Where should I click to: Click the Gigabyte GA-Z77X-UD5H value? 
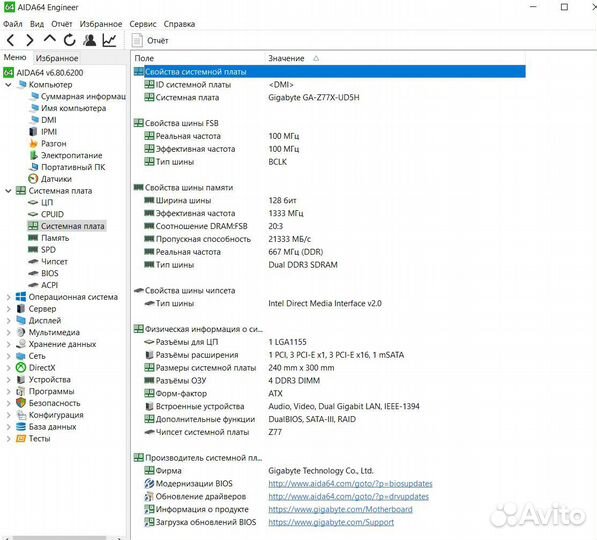314,97
